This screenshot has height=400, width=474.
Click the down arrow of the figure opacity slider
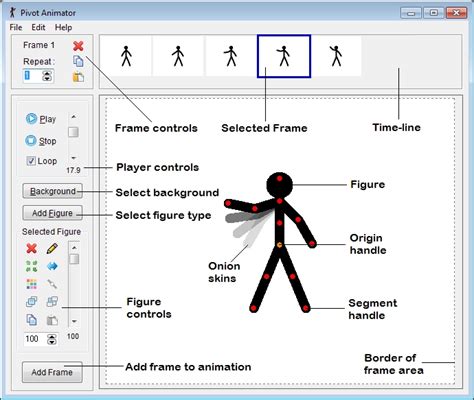(74, 321)
